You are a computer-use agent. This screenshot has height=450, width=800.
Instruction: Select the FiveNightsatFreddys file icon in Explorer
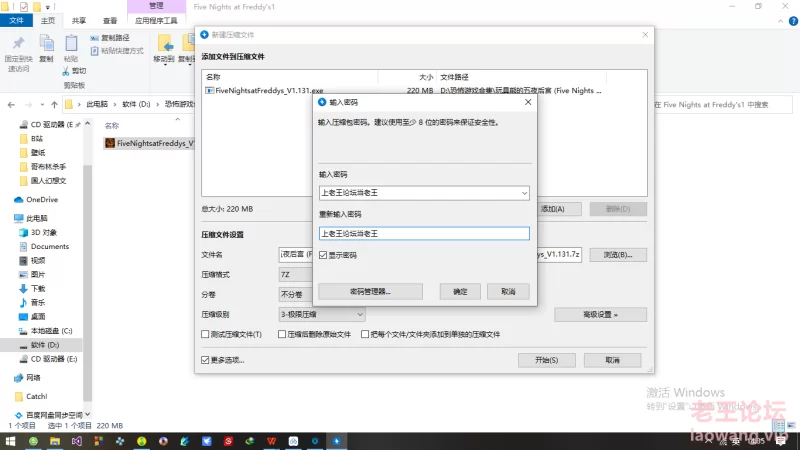[110, 143]
